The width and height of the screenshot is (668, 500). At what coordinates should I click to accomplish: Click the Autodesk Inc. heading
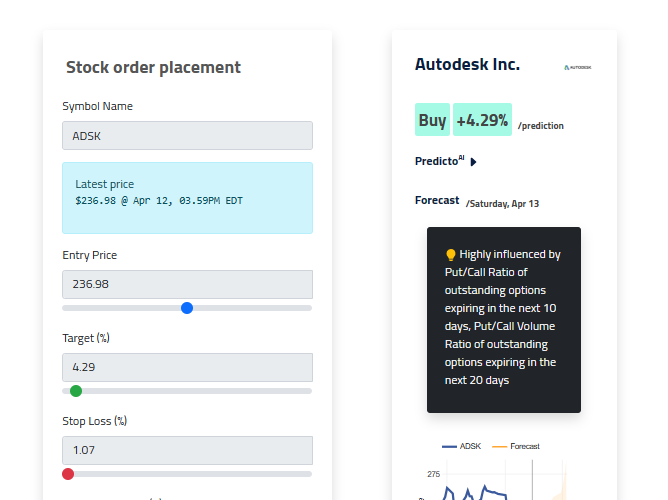pyautogui.click(x=467, y=64)
